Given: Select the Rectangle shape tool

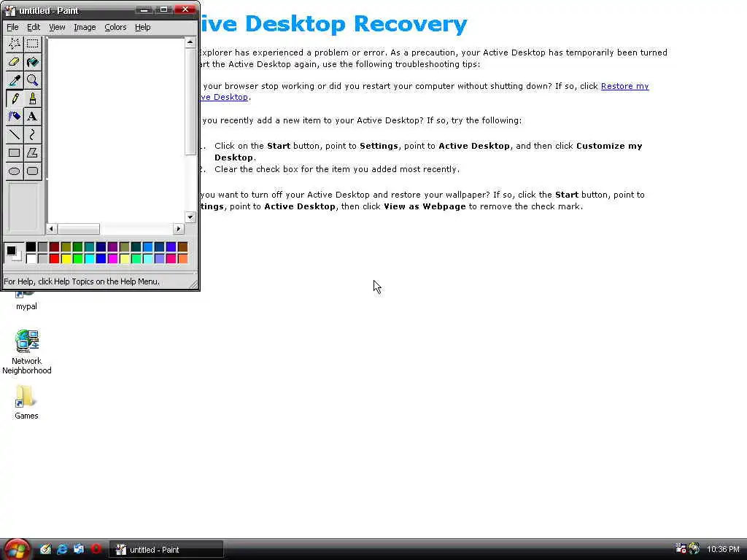Looking at the screenshot, I should point(15,153).
